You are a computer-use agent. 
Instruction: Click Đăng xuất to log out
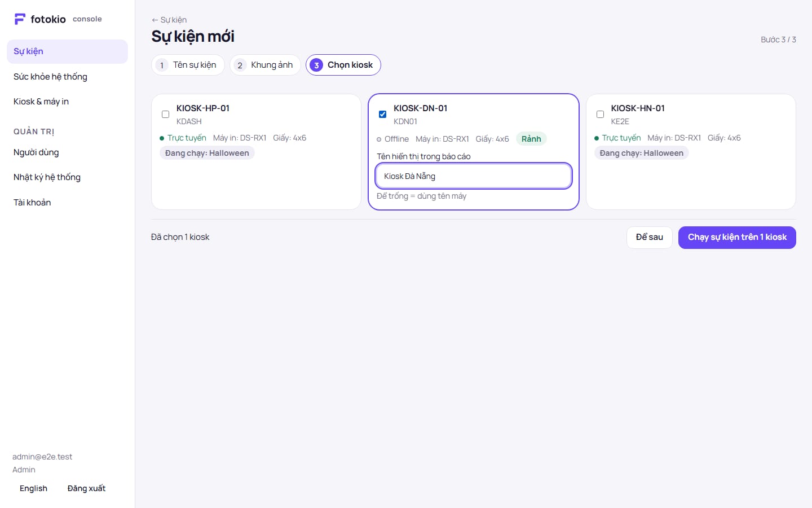[86, 489]
